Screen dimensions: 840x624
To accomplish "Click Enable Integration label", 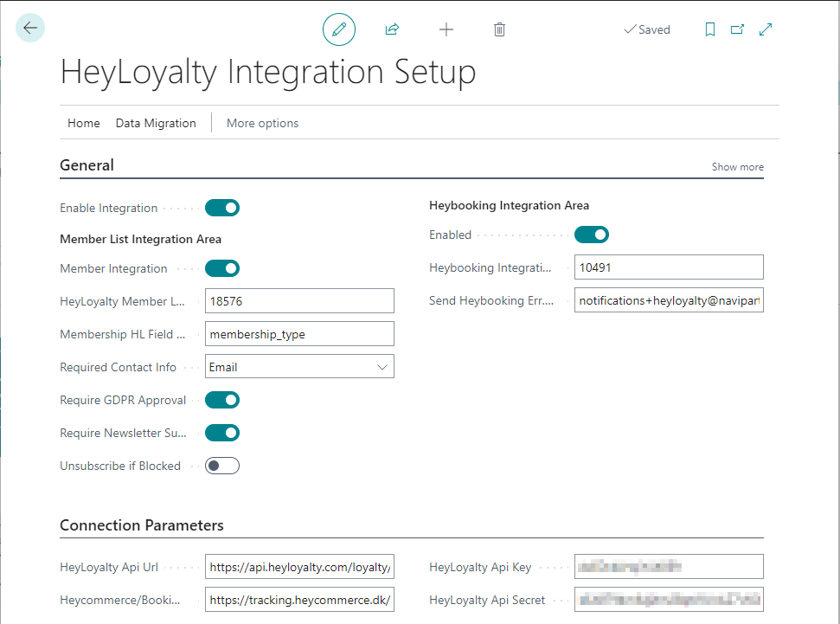I will 109,208.
